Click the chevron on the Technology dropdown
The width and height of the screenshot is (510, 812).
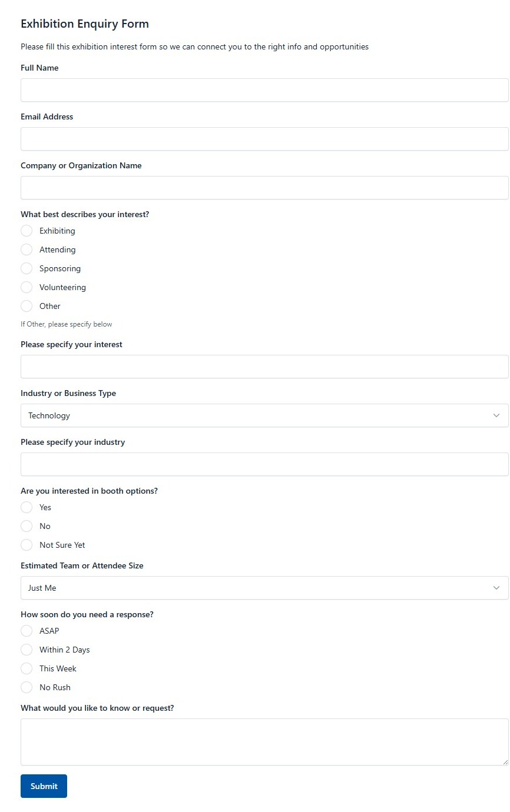[x=496, y=415]
